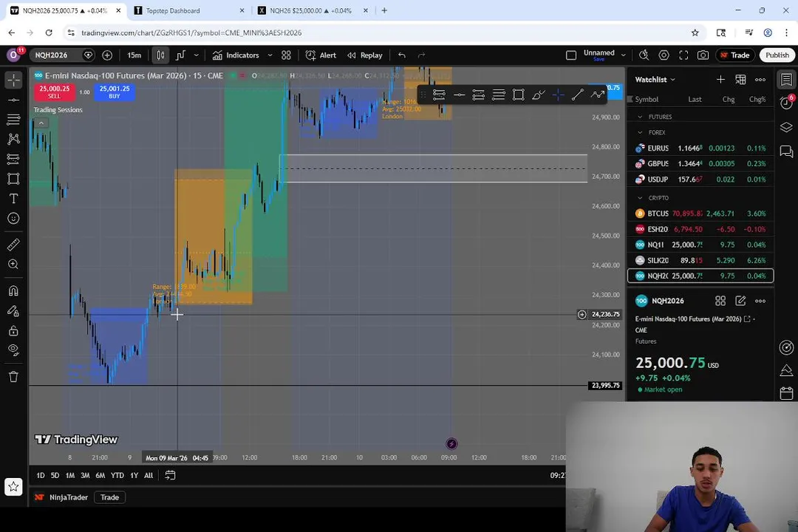Screen dimensions: 798x532
Task: Open the 15m interval selector
Action: pyautogui.click(x=134, y=55)
